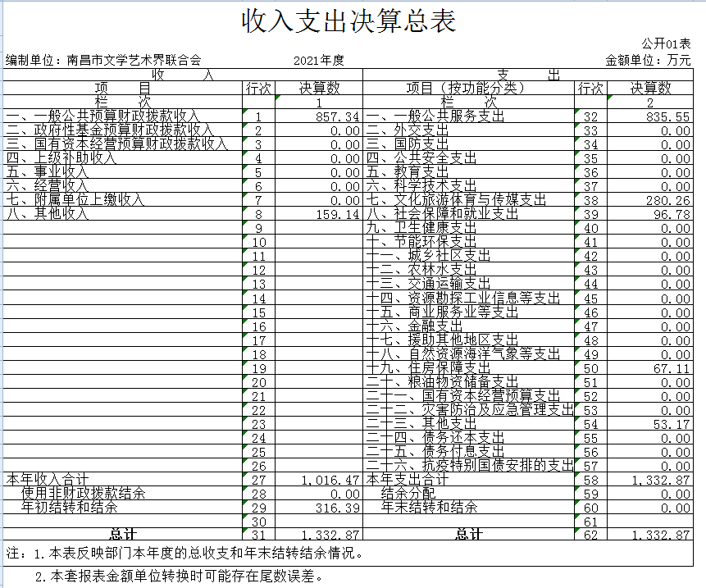Select 二十二、灾害防治及应急管理支出 cell
Image resolution: width=706 pixels, height=588 pixels.
click(469, 410)
